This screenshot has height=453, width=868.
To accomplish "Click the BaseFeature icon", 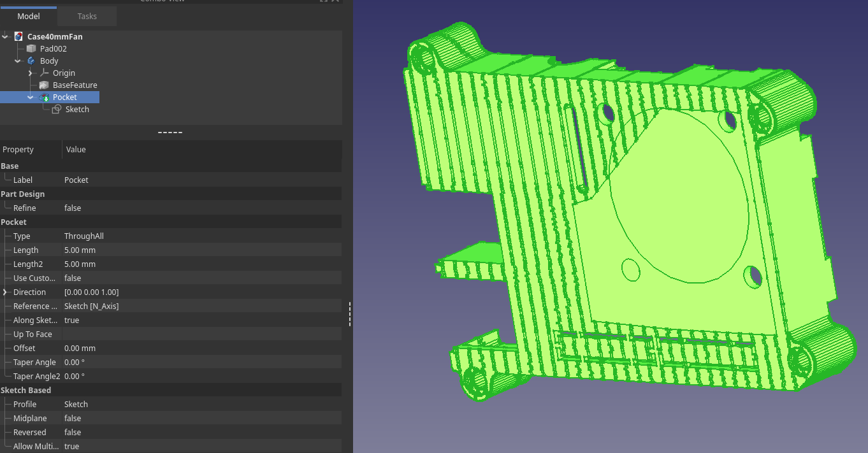I will coord(44,85).
